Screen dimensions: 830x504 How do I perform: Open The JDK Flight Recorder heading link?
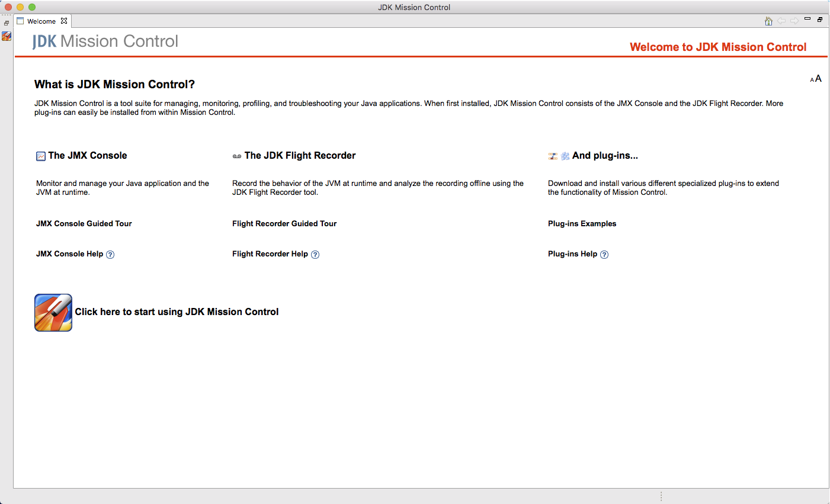[300, 155]
